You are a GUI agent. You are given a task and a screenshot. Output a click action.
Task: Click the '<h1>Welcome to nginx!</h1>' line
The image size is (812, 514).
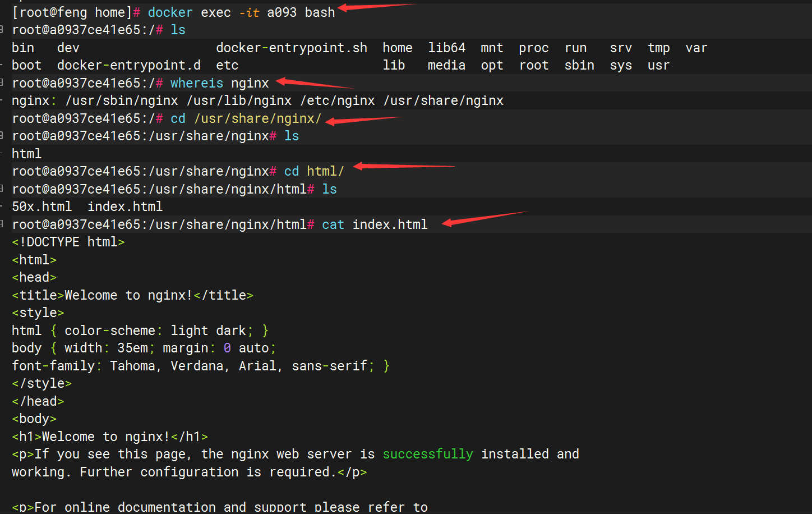[110, 437]
